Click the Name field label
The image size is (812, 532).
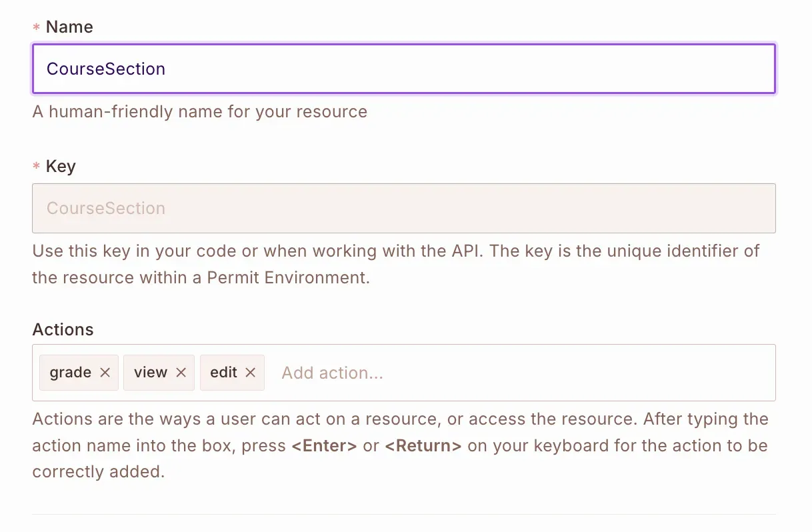click(x=69, y=27)
